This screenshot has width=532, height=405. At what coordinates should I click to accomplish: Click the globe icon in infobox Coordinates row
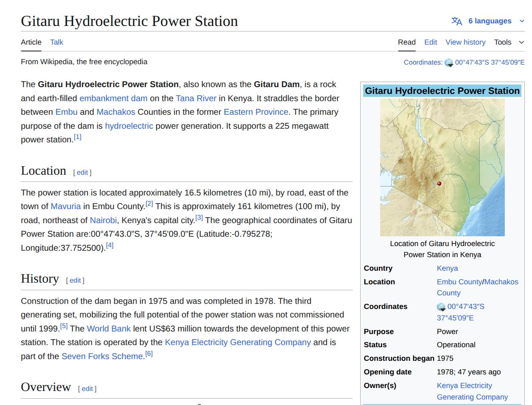pyautogui.click(x=441, y=307)
